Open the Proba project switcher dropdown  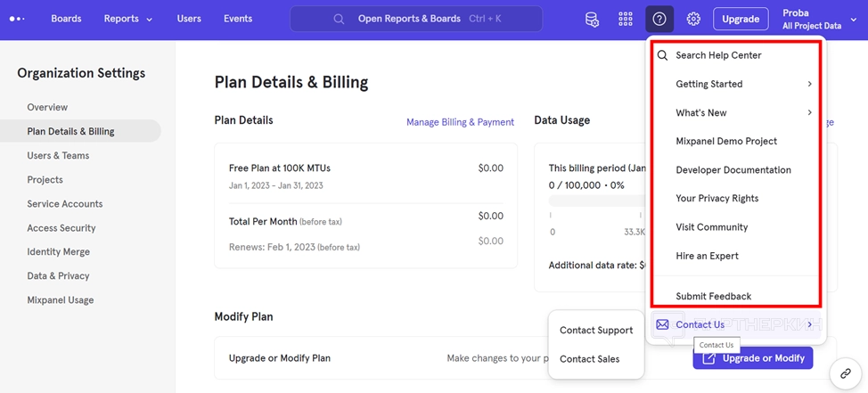(x=819, y=19)
